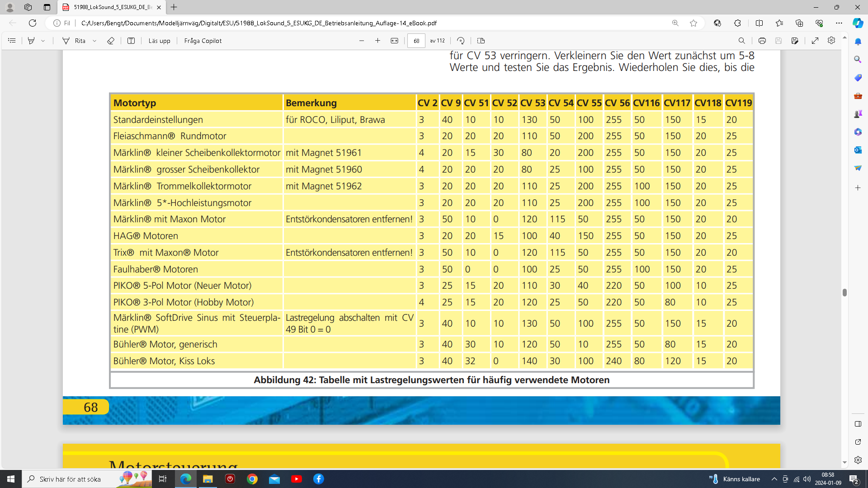Open Task View on the taskbar
Image resolution: width=868 pixels, height=488 pixels.
163,479
